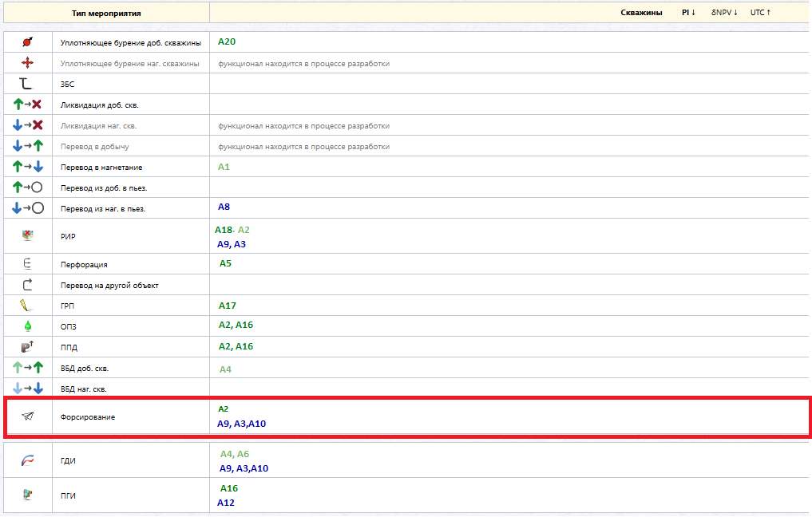
Task: Sort wells by δNPV descending
Action: [x=724, y=13]
